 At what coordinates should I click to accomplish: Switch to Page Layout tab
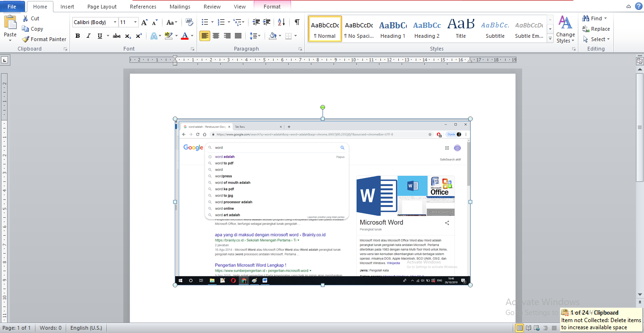click(x=102, y=7)
